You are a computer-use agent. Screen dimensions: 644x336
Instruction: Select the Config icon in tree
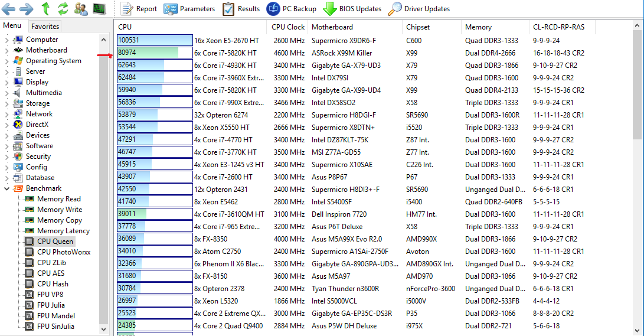(x=18, y=167)
